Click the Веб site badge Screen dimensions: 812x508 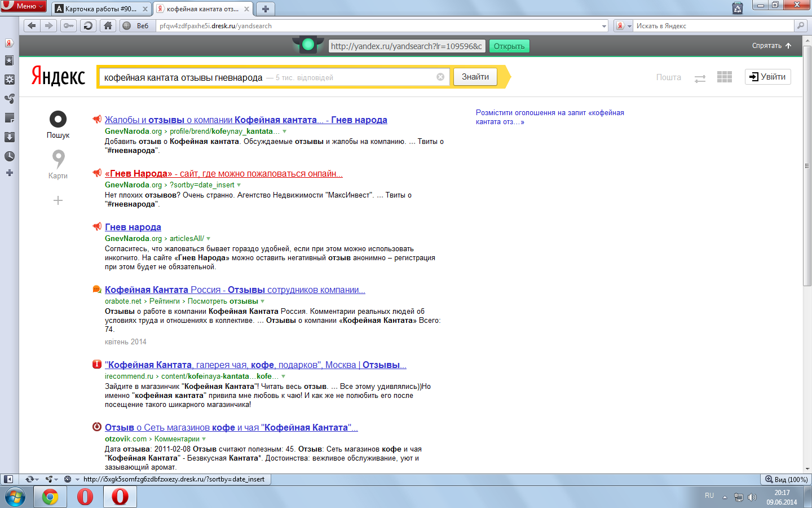[138, 25]
